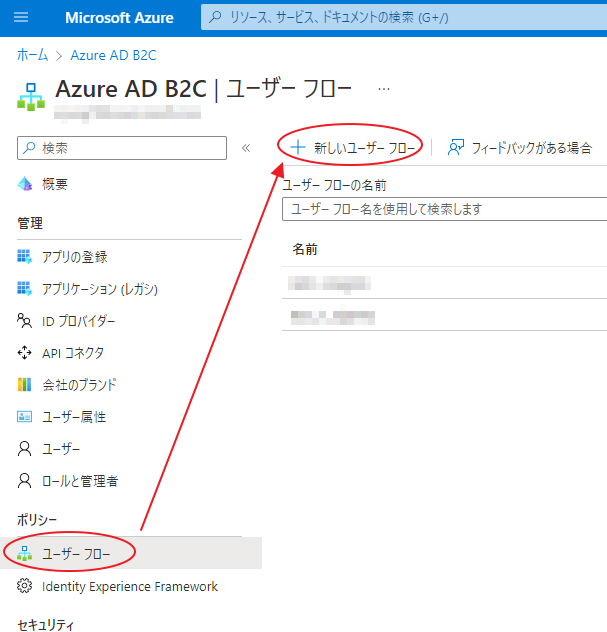Sort by 名前 column header
Screen dimensions: 607x632
pos(305,249)
